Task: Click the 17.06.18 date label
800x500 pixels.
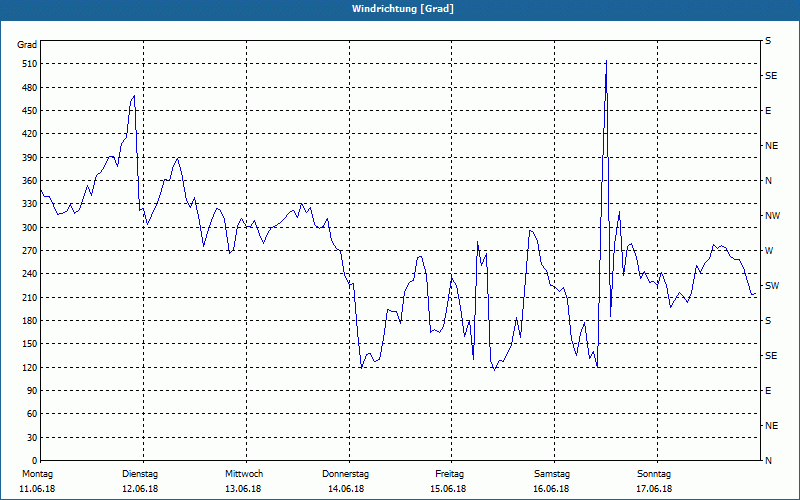Action: pos(654,489)
